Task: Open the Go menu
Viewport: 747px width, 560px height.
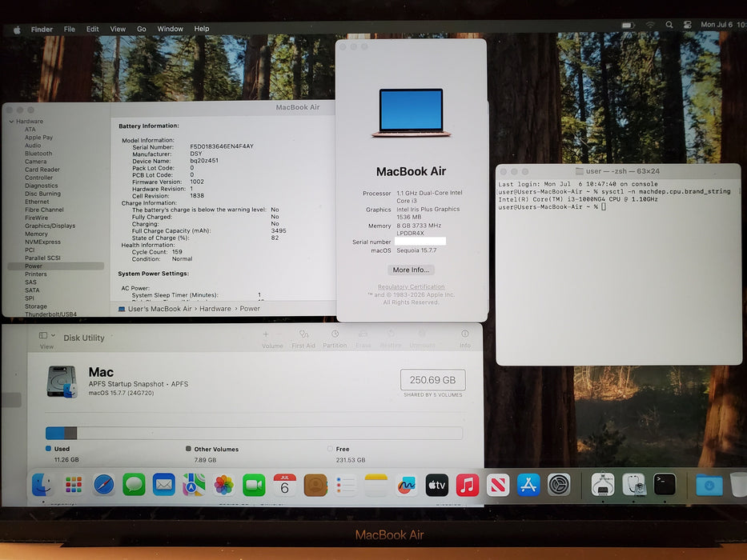Action: (x=142, y=29)
